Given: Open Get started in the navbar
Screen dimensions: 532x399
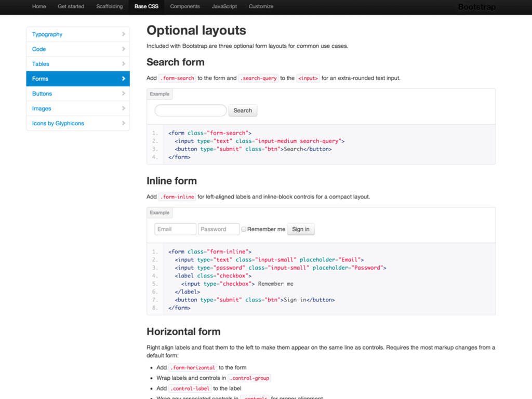Looking at the screenshot, I should tap(71, 7).
